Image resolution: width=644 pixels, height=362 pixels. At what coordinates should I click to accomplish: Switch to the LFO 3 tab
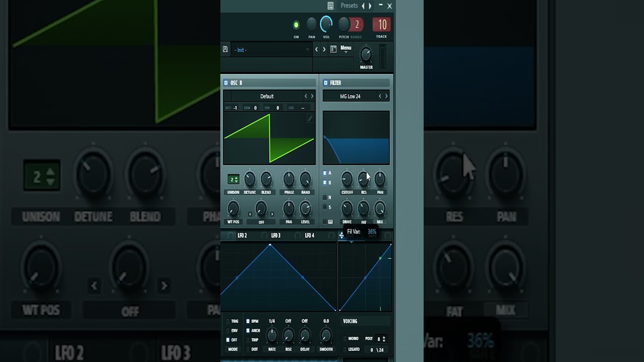(x=276, y=235)
